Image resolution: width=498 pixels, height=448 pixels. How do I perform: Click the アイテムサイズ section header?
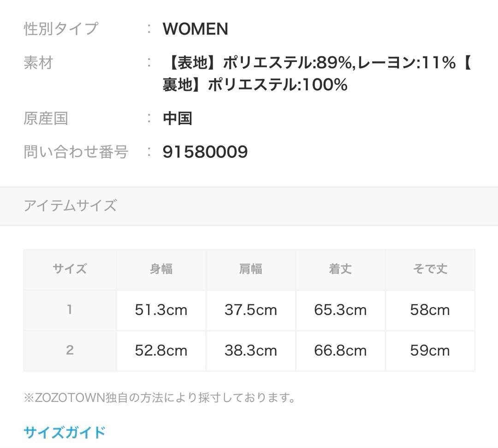click(x=70, y=205)
